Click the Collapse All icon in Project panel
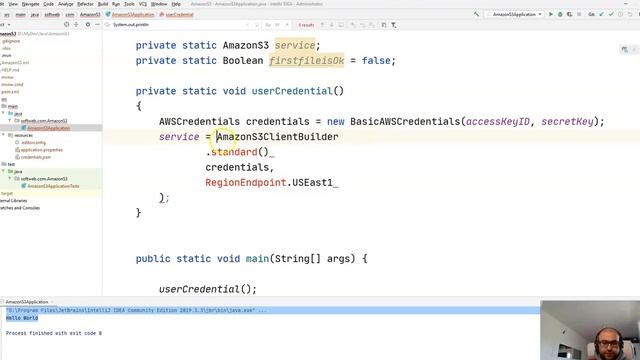640x360 pixels. click(x=76, y=24)
